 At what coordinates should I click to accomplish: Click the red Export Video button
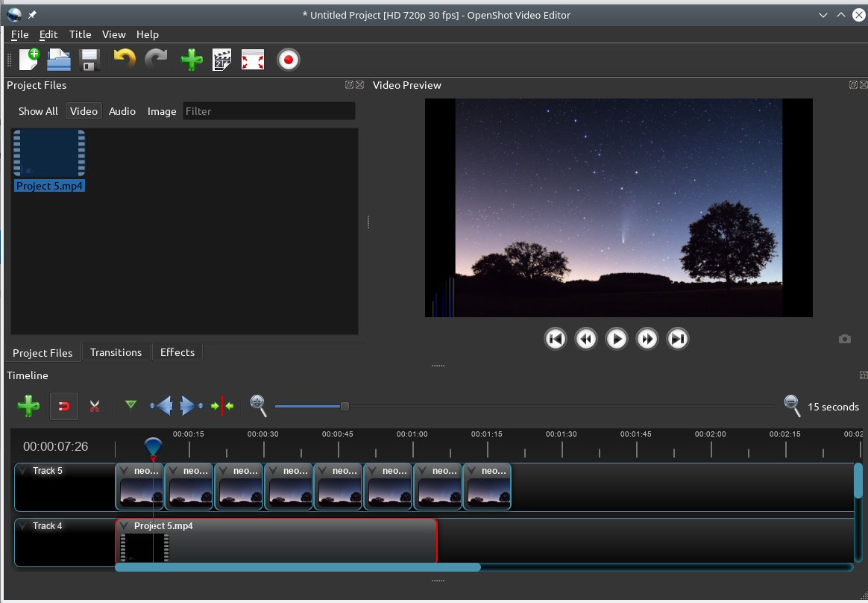click(x=288, y=60)
